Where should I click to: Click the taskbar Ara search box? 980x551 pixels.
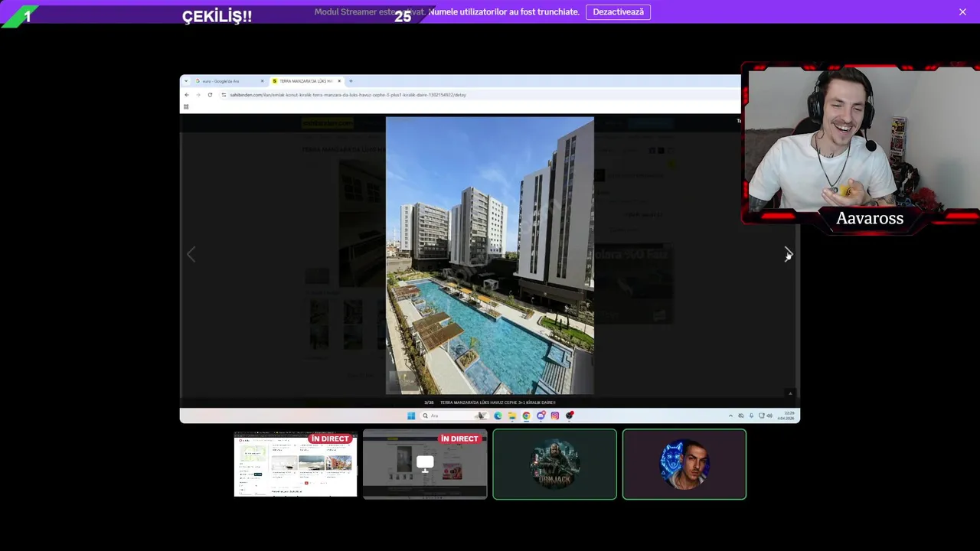coord(454,416)
